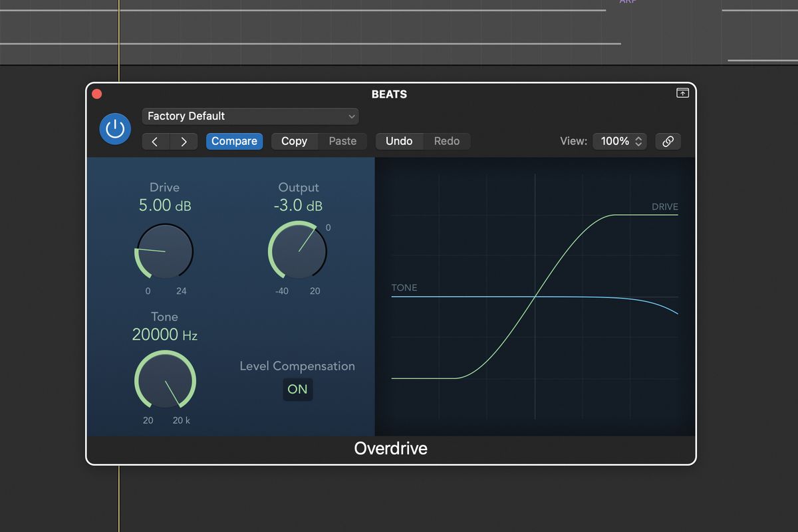Copy the current plugin settings
Image resolution: width=798 pixels, height=532 pixels.
click(x=295, y=141)
